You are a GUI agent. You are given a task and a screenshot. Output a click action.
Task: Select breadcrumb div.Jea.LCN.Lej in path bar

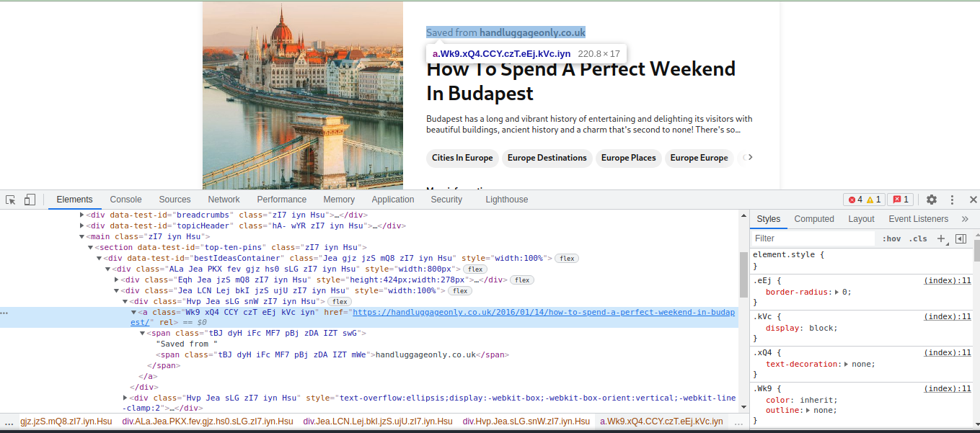[378, 421]
